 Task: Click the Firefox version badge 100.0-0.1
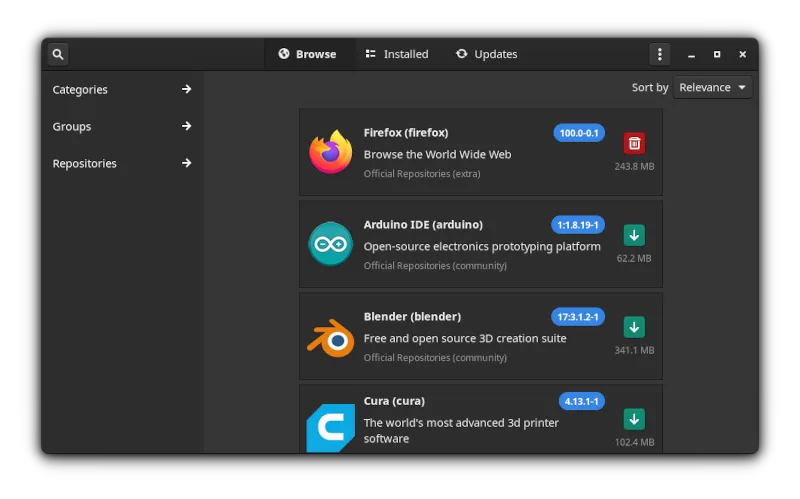579,133
